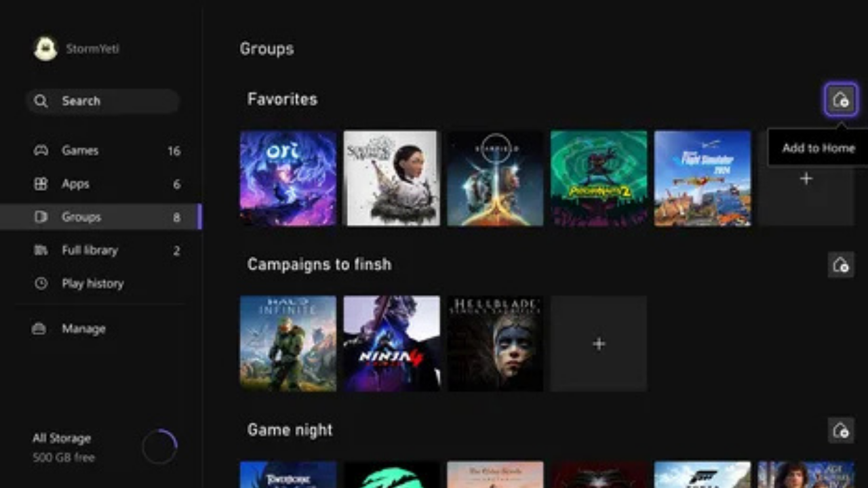Select the Games controller icon in sidebar
The image size is (868, 488).
point(41,150)
